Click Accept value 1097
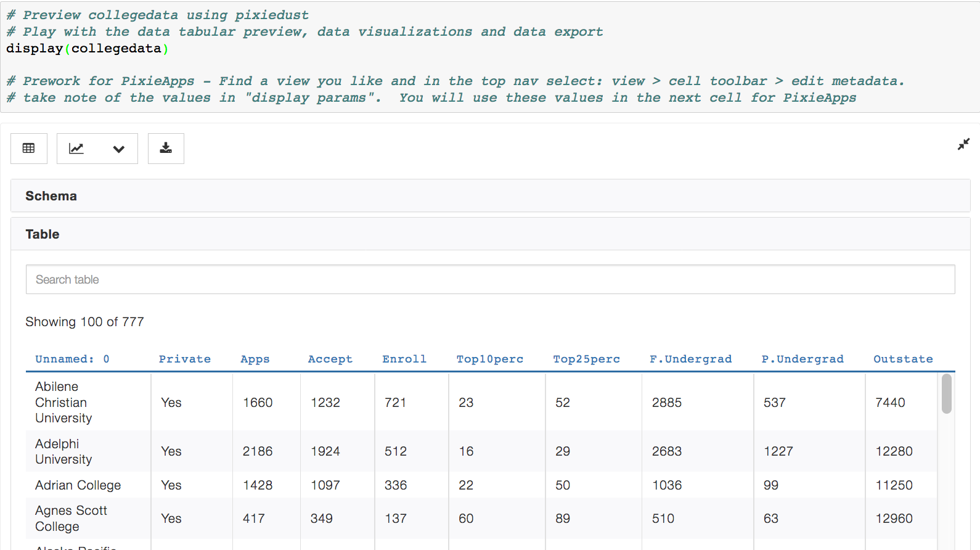980x550 pixels. click(325, 485)
